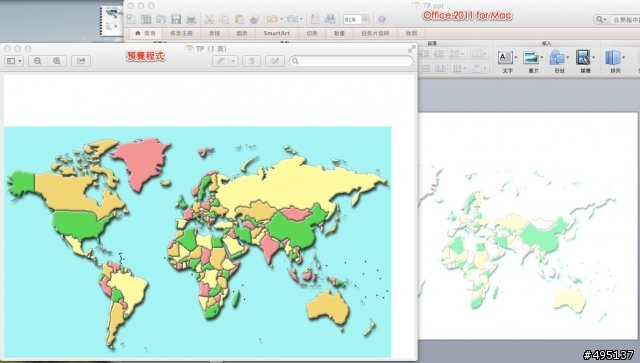
Task: Create a new presentation in PowerPoint toolbar
Action: coord(131,19)
